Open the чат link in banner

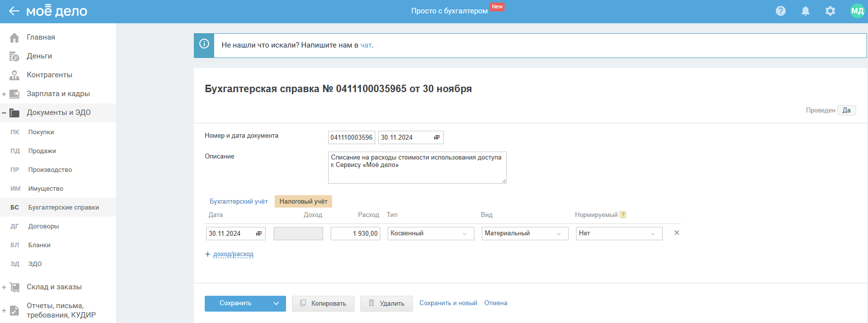(366, 45)
